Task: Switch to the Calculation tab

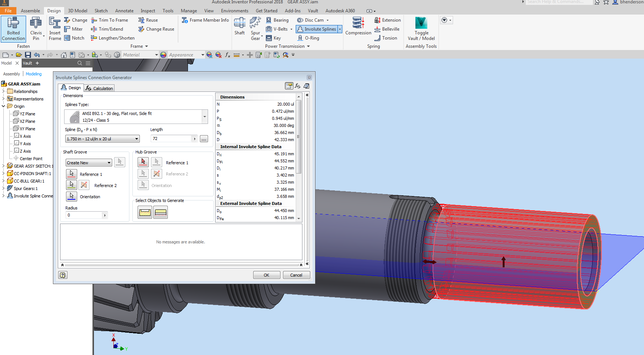Action: pyautogui.click(x=99, y=88)
